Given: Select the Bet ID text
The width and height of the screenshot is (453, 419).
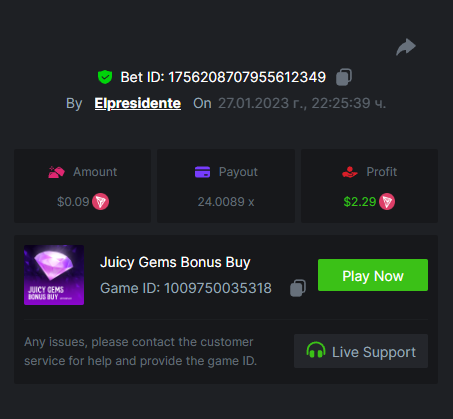Looking at the screenshot, I should point(223,77).
